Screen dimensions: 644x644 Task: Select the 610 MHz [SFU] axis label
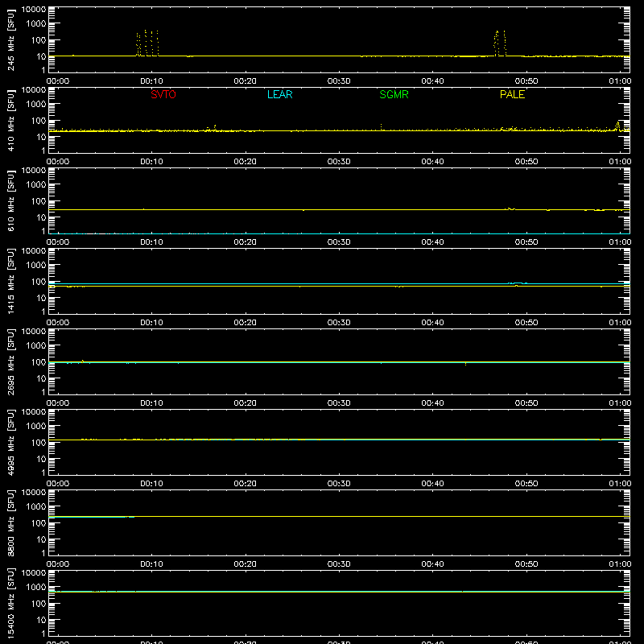[11, 200]
